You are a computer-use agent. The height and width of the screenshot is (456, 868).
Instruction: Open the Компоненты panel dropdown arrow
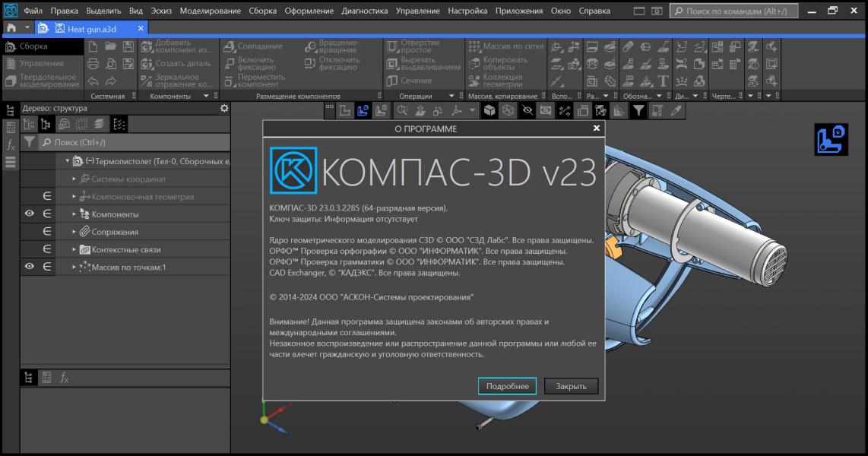click(x=206, y=97)
